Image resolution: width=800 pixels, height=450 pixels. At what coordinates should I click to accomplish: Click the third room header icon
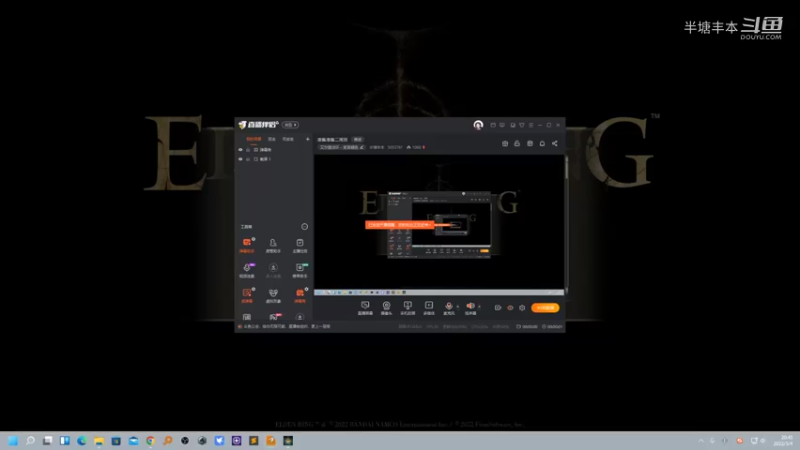(x=530, y=143)
